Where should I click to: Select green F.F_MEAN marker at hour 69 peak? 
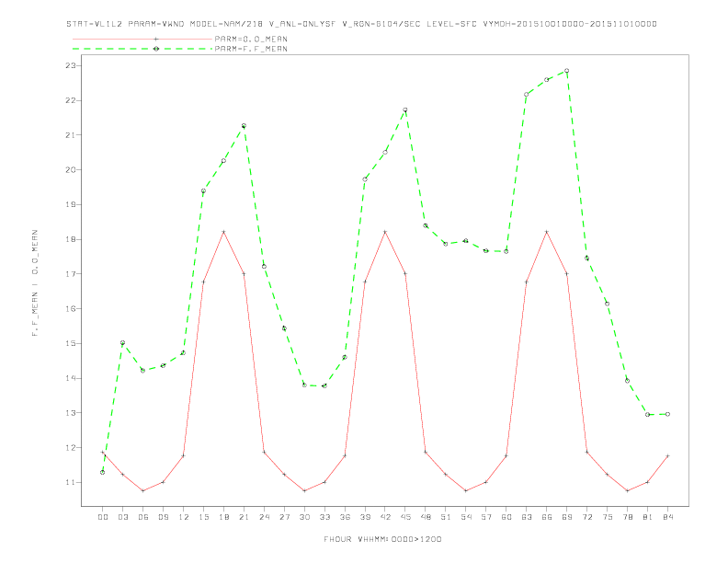(x=566, y=71)
